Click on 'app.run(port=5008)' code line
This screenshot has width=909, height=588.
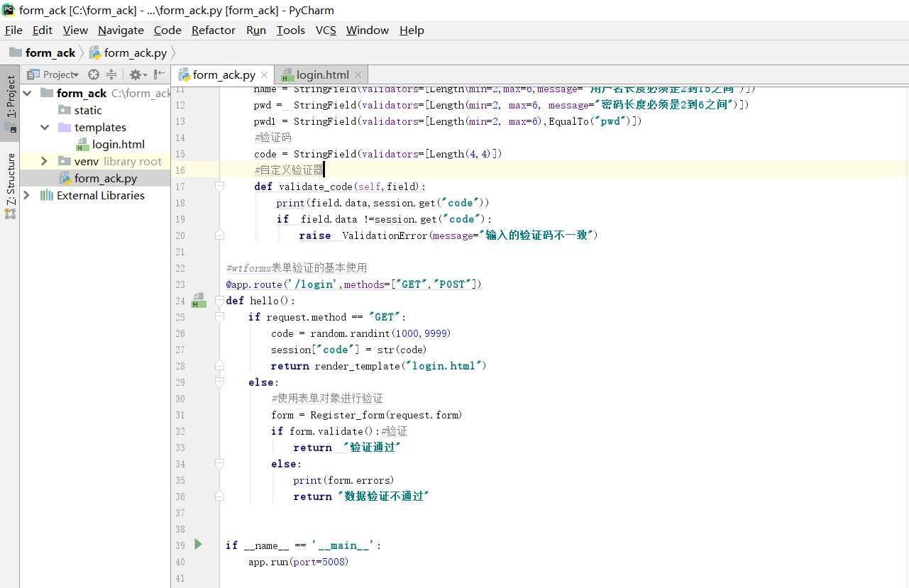point(299,562)
